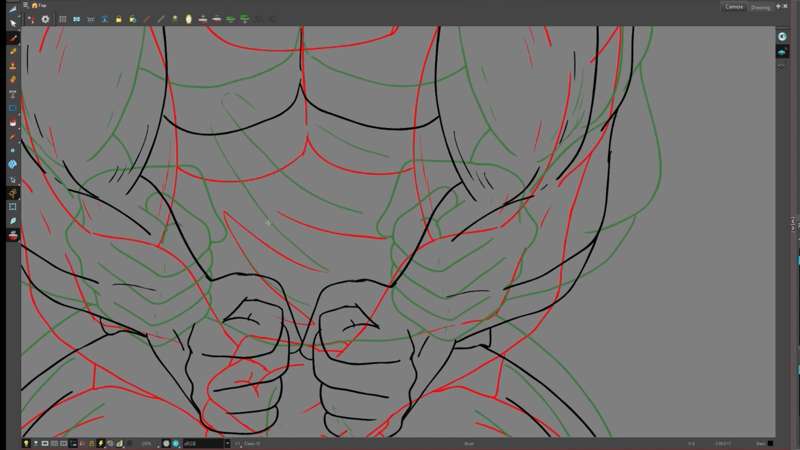Select the dotted square perspective tool
800x450 pixels.
(x=13, y=207)
